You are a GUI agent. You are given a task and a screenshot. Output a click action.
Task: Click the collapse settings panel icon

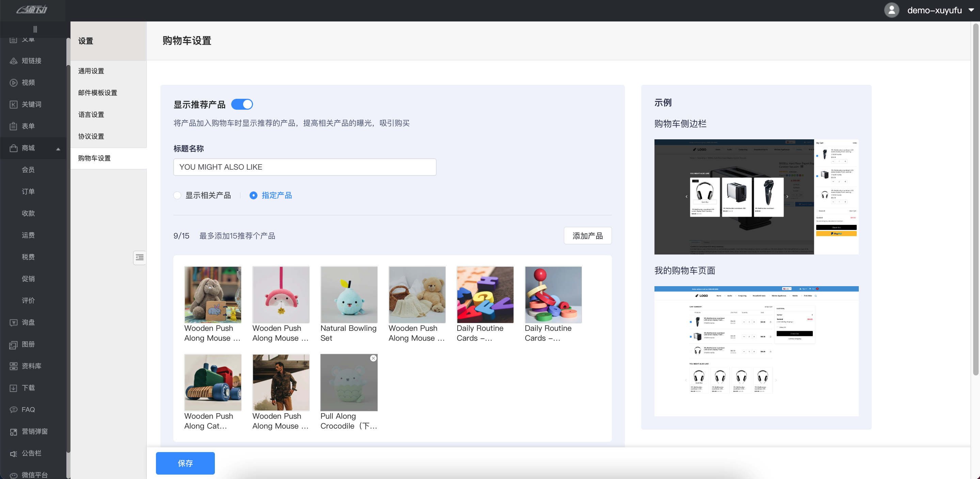pos(140,258)
